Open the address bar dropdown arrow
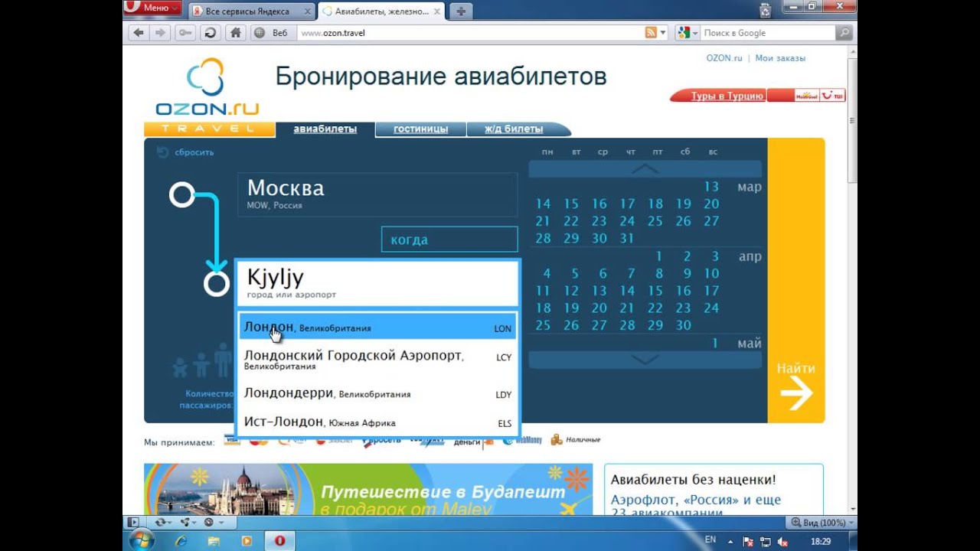The image size is (980, 551). click(663, 33)
